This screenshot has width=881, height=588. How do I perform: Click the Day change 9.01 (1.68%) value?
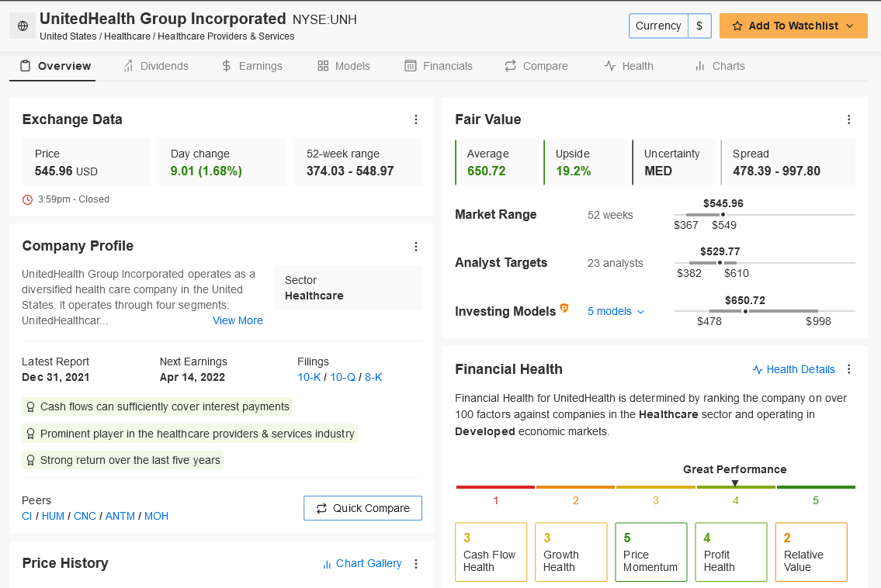click(206, 171)
